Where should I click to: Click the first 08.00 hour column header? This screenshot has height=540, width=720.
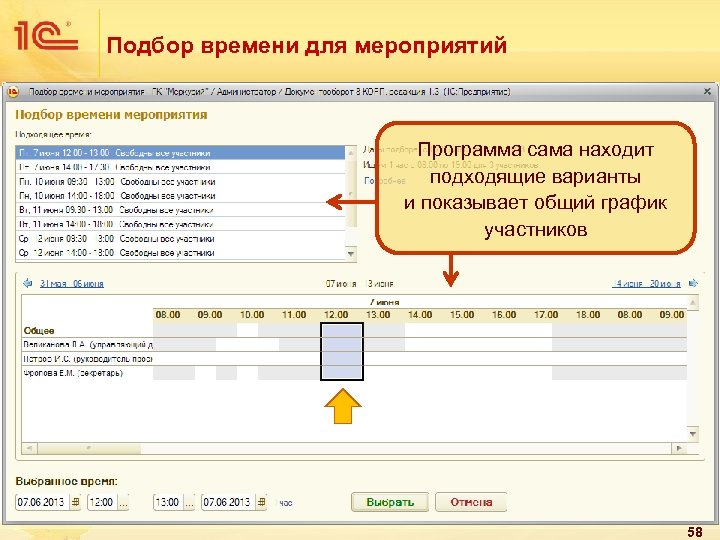point(168,315)
